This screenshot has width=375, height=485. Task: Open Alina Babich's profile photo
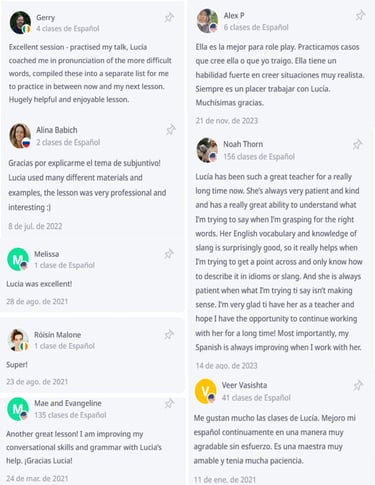click(20, 136)
